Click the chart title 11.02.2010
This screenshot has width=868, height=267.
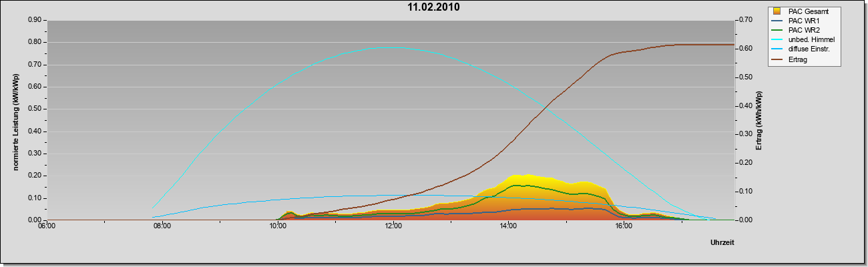click(433, 7)
